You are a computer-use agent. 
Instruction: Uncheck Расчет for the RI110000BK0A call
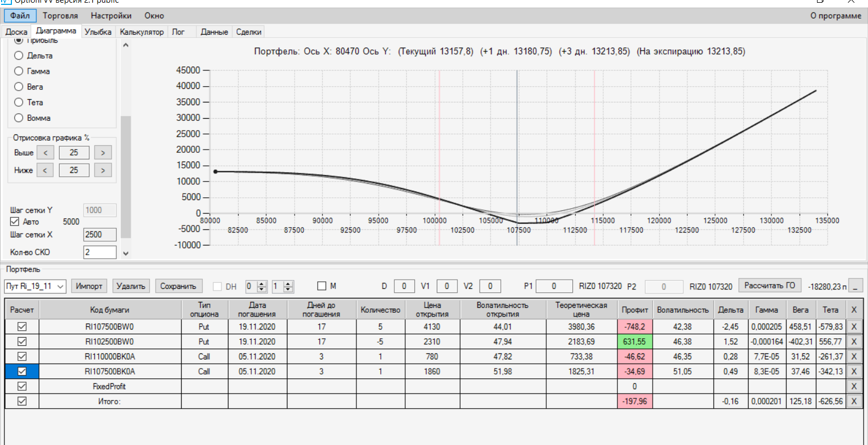22,357
